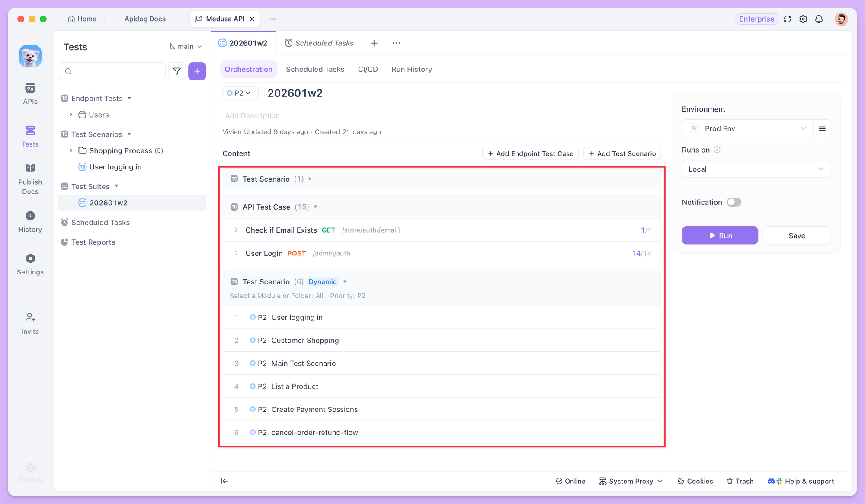
Task: Click into the search field in Tests panel
Action: pos(112,71)
